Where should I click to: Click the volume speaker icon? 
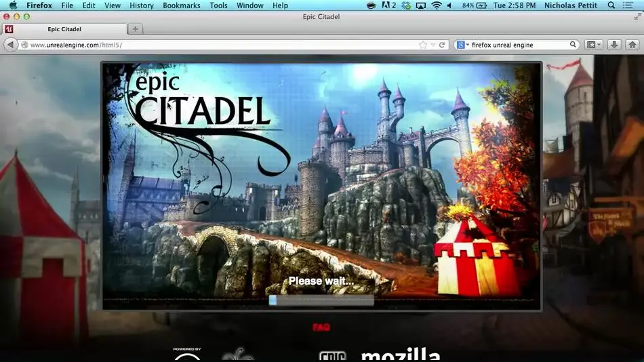(x=449, y=5)
